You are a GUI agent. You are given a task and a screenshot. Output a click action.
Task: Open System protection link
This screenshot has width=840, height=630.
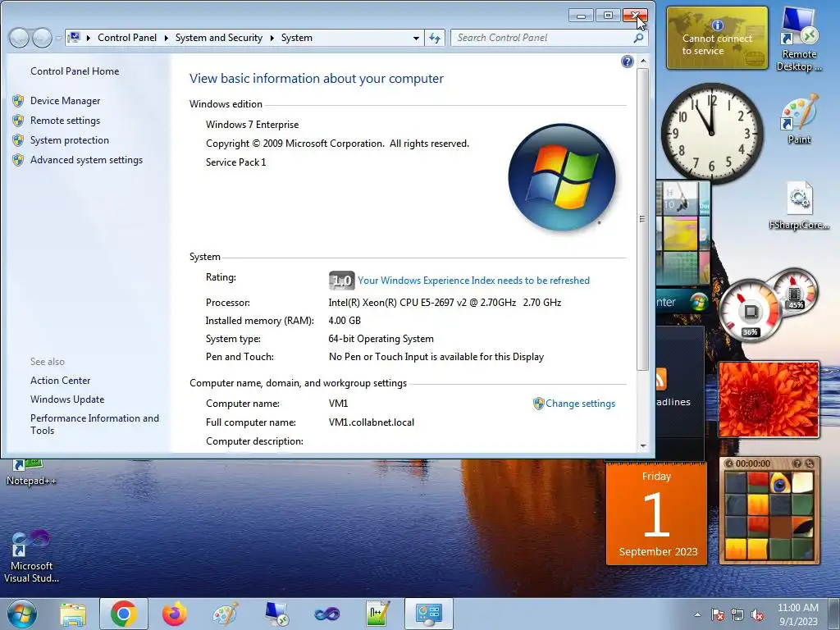(x=69, y=140)
